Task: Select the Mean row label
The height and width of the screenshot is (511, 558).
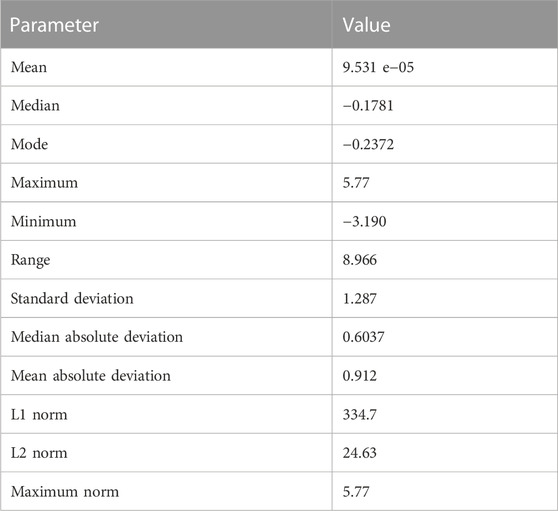Action: 29,67
